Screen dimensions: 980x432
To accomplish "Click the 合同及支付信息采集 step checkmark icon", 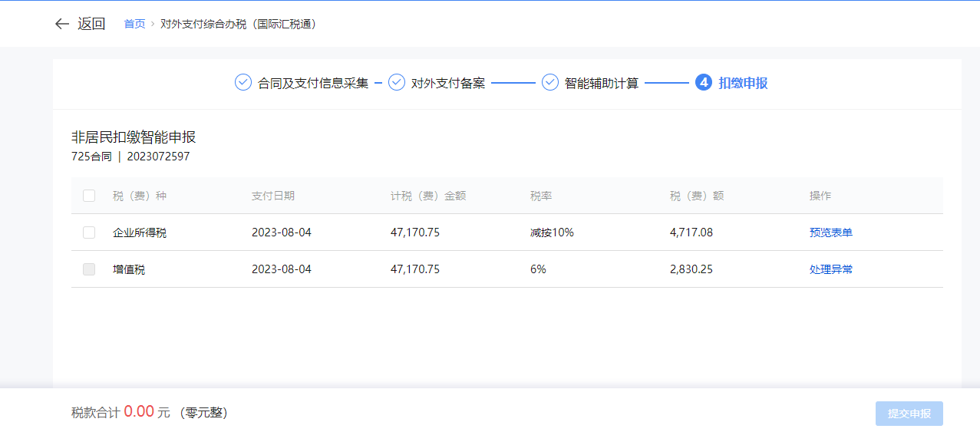I will pos(243,83).
